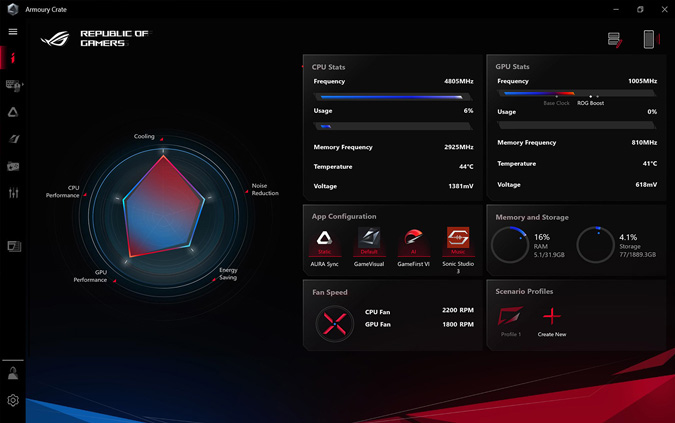Click the Storage usage circular gauge
Screen dimensions: 675x423
pos(595,244)
